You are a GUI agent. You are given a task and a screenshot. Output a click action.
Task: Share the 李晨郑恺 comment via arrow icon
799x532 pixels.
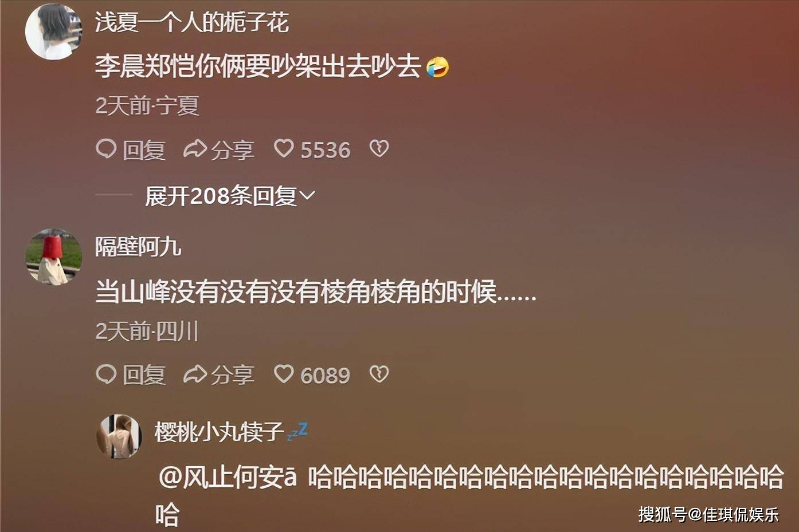195,149
